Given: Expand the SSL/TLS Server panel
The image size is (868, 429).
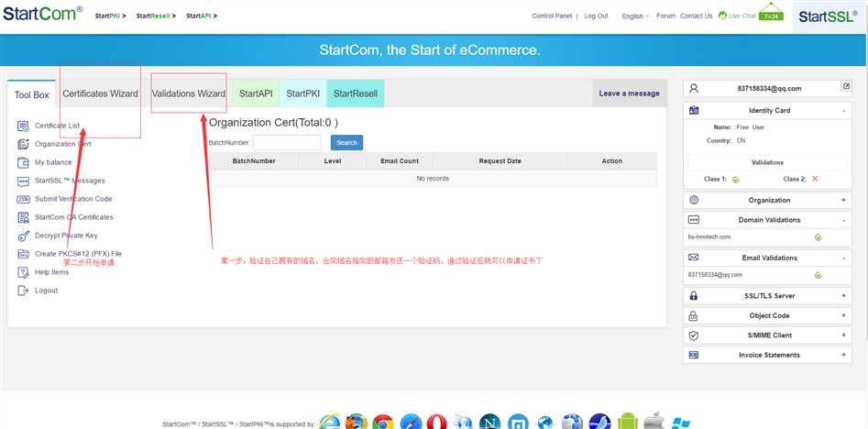Looking at the screenshot, I should (x=843, y=296).
